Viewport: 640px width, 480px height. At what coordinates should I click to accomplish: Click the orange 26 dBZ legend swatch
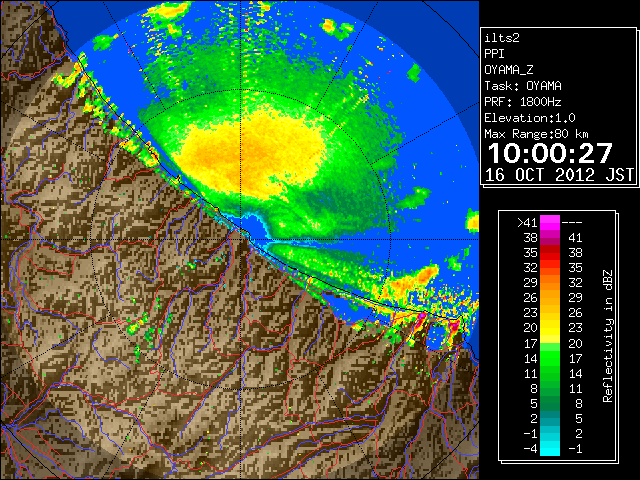click(x=550, y=298)
